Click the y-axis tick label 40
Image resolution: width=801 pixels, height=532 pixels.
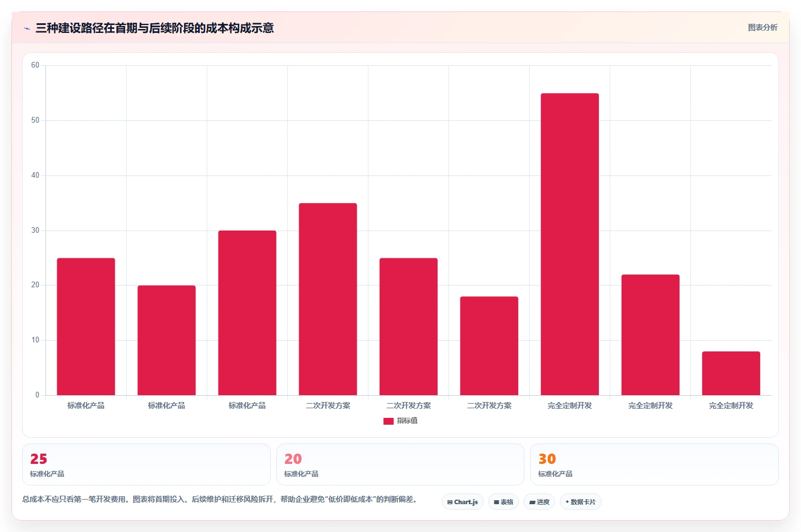tap(35, 175)
